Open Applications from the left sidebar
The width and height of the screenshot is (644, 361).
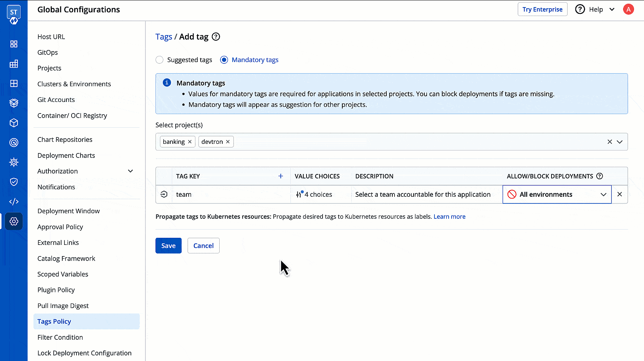tap(14, 44)
